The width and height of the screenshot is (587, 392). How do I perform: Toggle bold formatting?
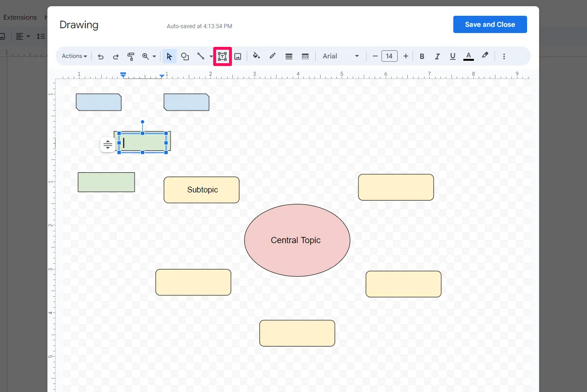(422, 56)
